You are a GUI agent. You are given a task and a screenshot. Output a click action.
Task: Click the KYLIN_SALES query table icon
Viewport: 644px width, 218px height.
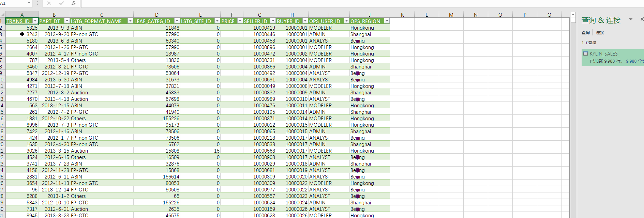pos(586,53)
